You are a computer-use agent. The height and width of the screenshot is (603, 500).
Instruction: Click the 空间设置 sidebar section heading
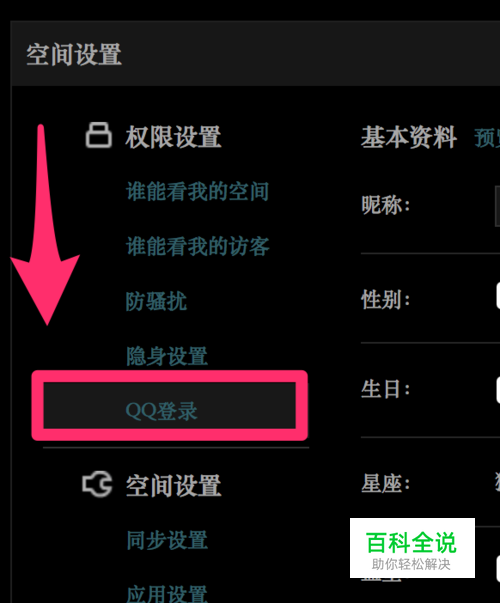click(173, 485)
